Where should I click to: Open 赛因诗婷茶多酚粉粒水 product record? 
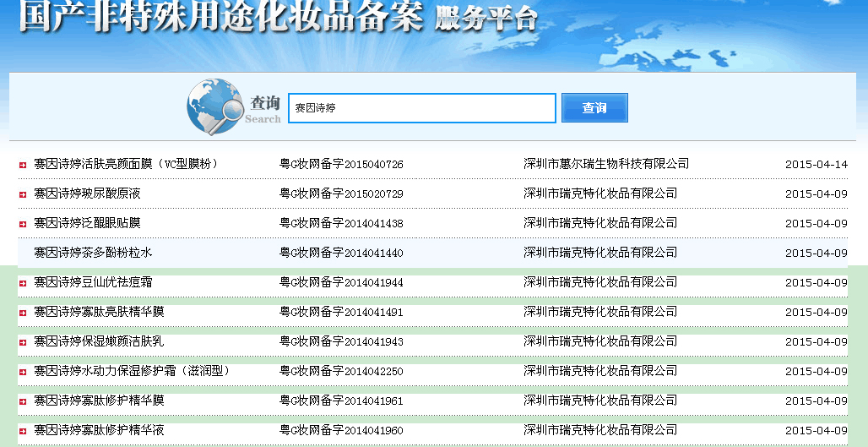(93, 253)
